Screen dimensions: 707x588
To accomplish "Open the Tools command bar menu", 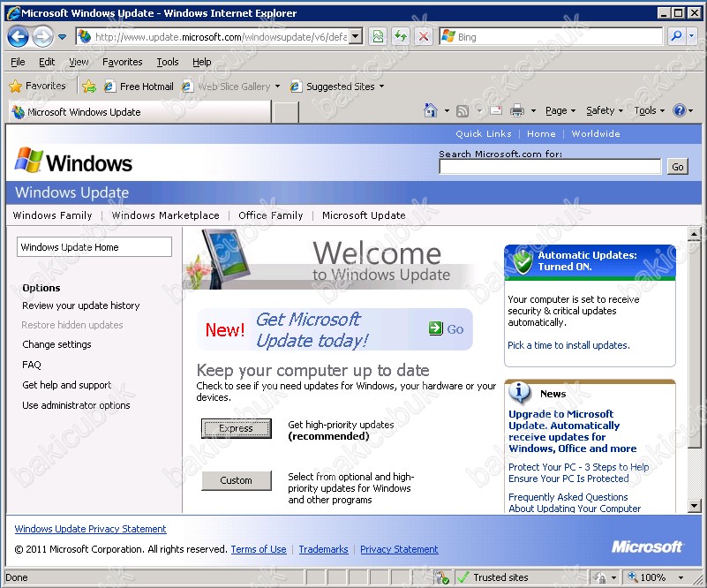I will pyautogui.click(x=650, y=110).
